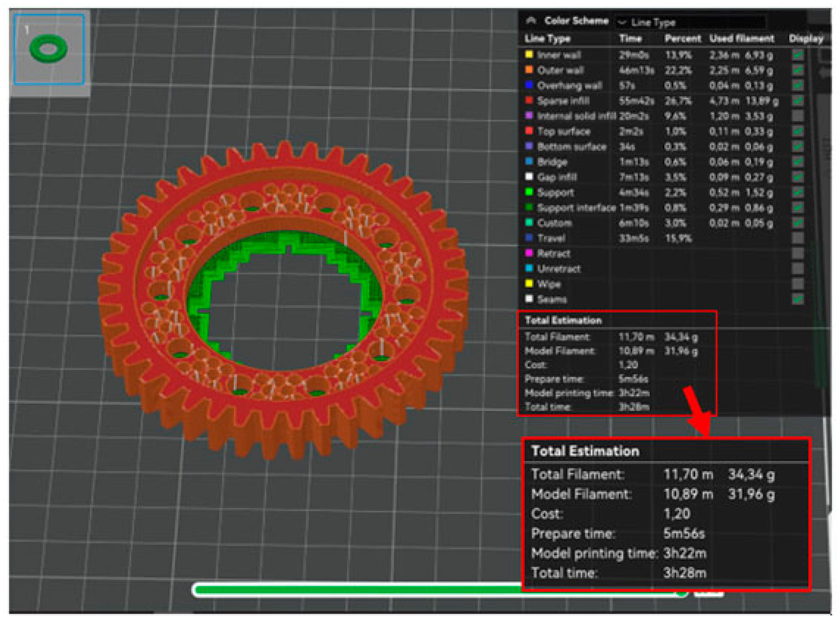The height and width of the screenshot is (619, 840).
Task: Click the Wipe yellow color swatch
Action: tap(529, 284)
